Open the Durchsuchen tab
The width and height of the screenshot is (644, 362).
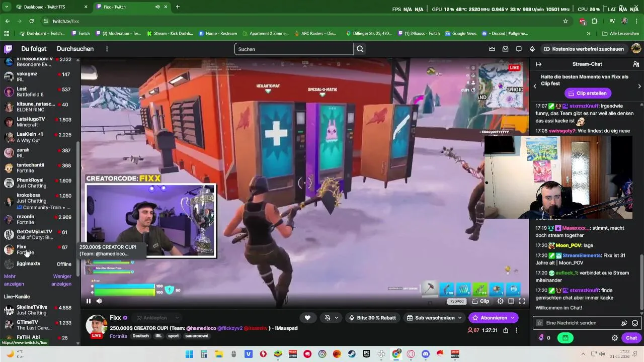(75, 49)
